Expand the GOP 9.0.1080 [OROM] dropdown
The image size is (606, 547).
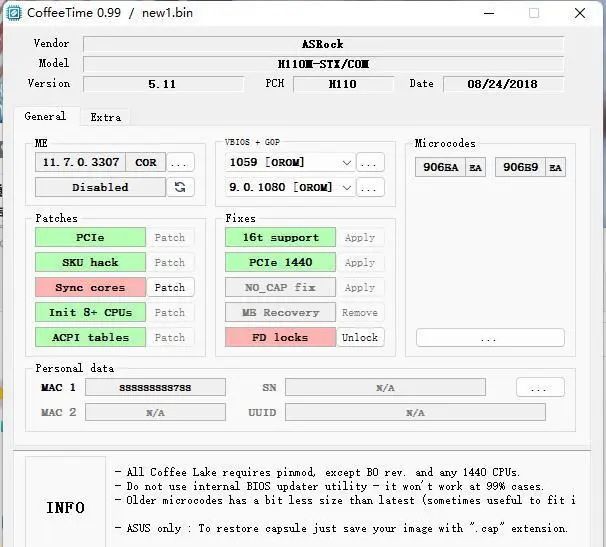tap(289, 187)
